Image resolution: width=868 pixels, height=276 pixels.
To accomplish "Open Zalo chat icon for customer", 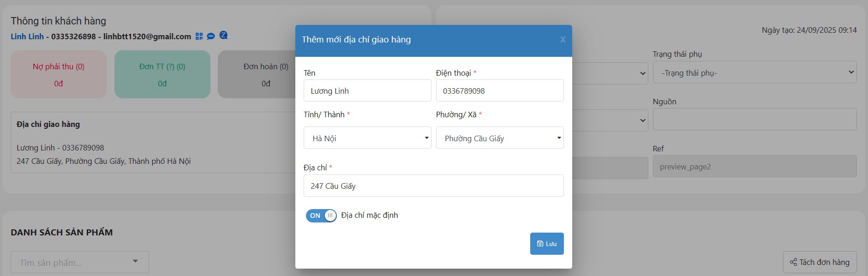I will tap(224, 36).
